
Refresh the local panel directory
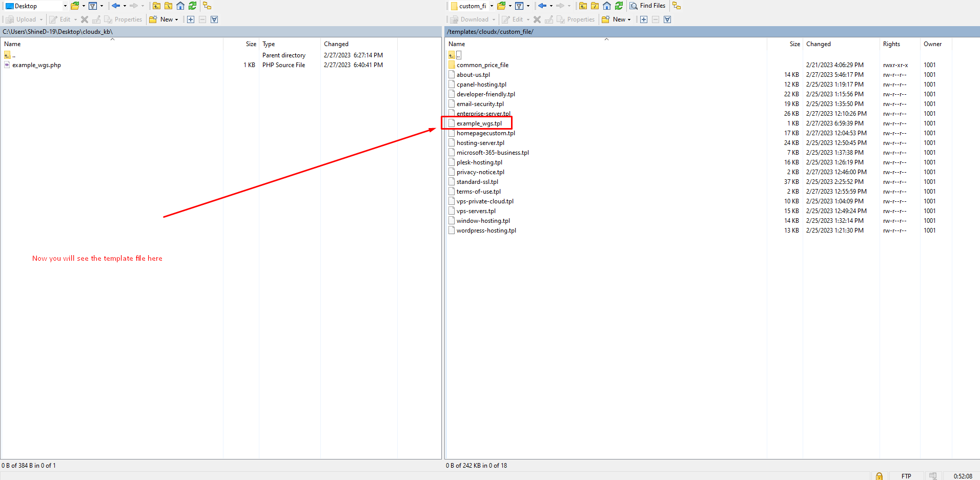click(192, 6)
